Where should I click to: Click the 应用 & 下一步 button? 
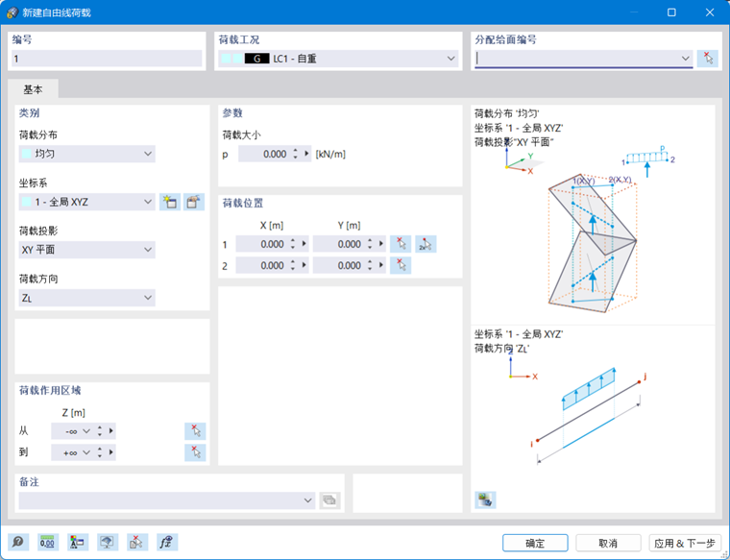[685, 543]
